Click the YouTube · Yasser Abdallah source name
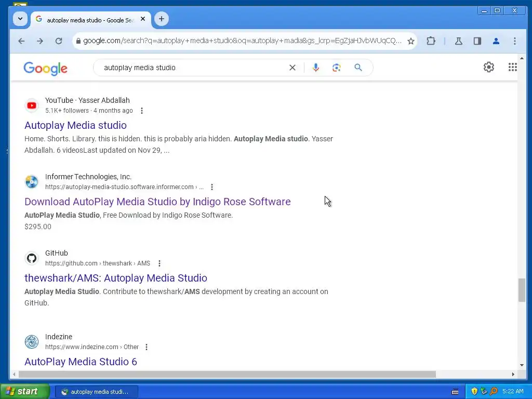This screenshot has height=399, width=532. [x=87, y=100]
